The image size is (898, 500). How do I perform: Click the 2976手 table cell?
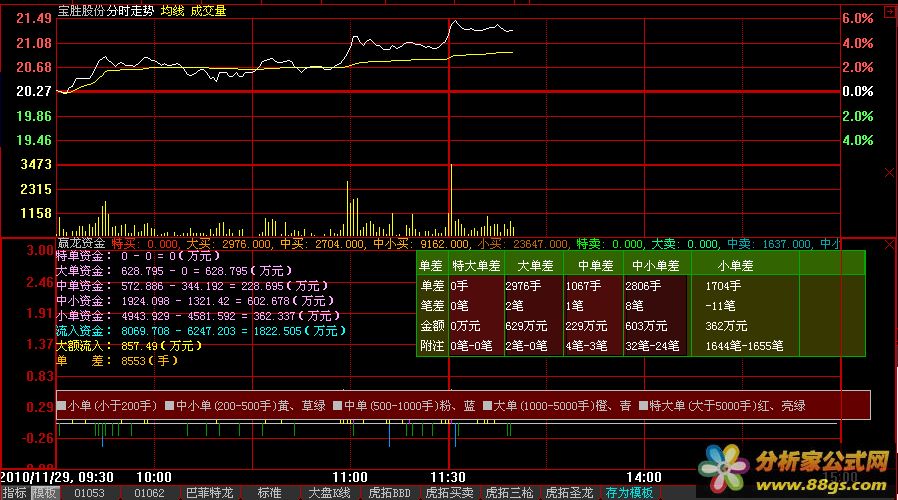click(523, 286)
